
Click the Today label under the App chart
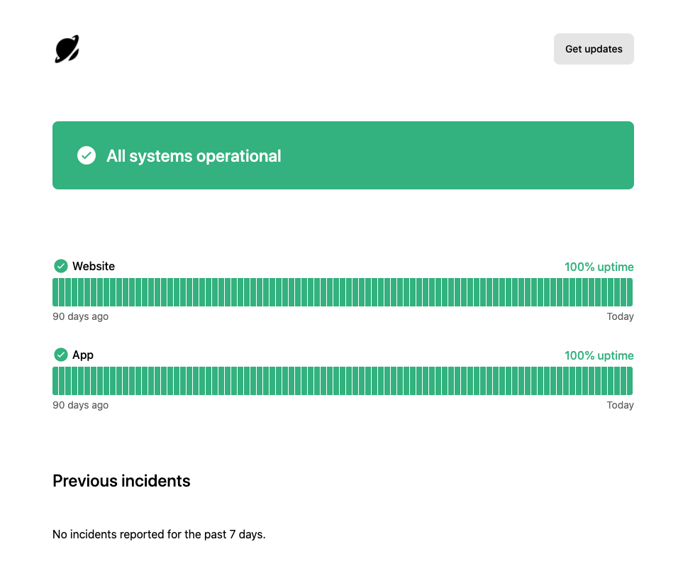click(x=620, y=405)
